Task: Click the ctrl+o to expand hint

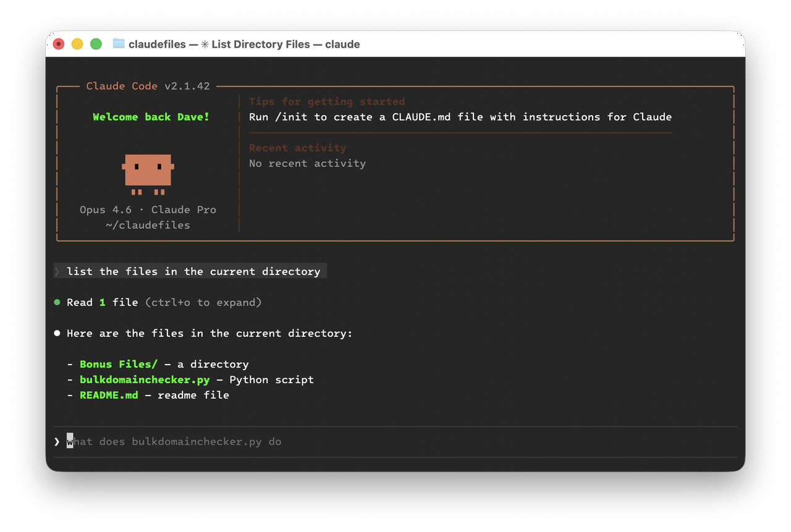Action: click(203, 302)
